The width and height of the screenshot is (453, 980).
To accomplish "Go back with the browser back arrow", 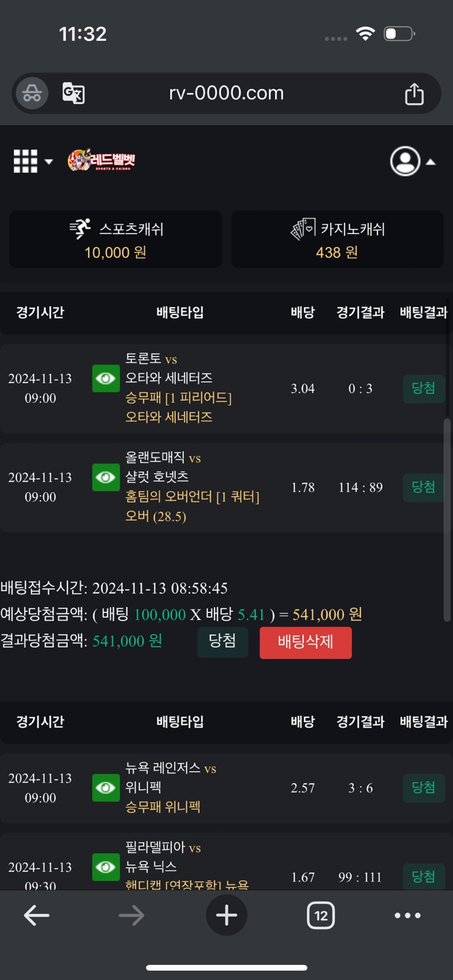I will click(x=37, y=915).
